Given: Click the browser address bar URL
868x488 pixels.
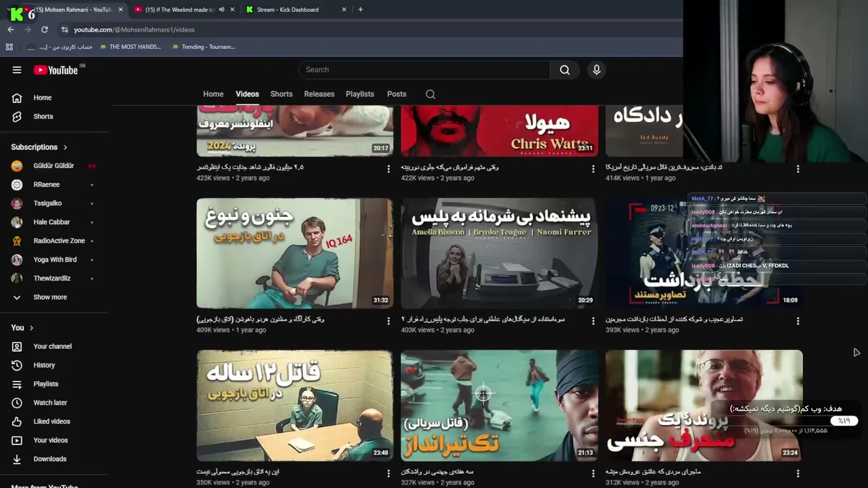Looking at the screenshot, I should [x=134, y=30].
